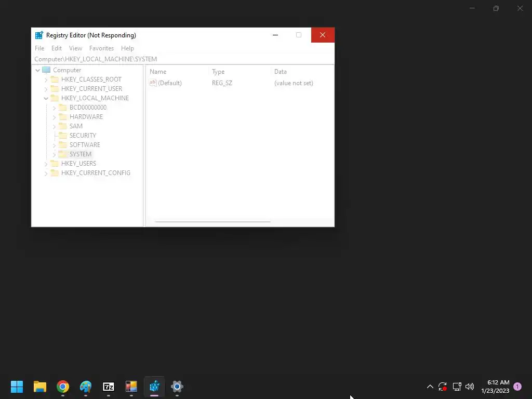The height and width of the screenshot is (399, 532).
Task: Open the colorful tiles app in taskbar
Action: tap(131, 387)
